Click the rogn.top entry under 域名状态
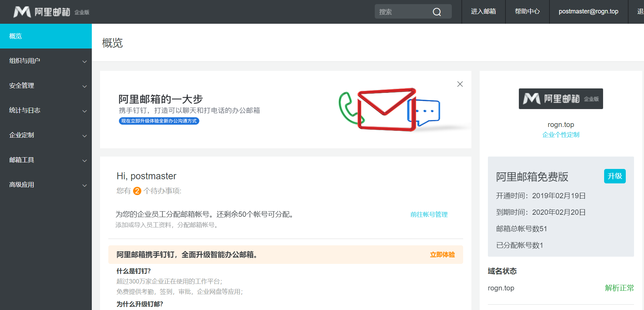 [501, 288]
